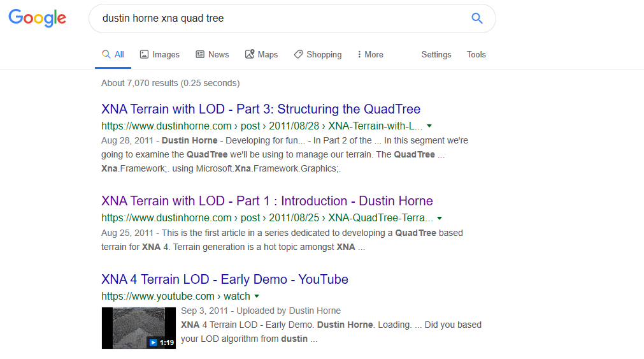Image resolution: width=644 pixels, height=359 pixels.
Task: Click the dustinhorne.com 2011/08/25 URL
Action: pyautogui.click(x=267, y=218)
